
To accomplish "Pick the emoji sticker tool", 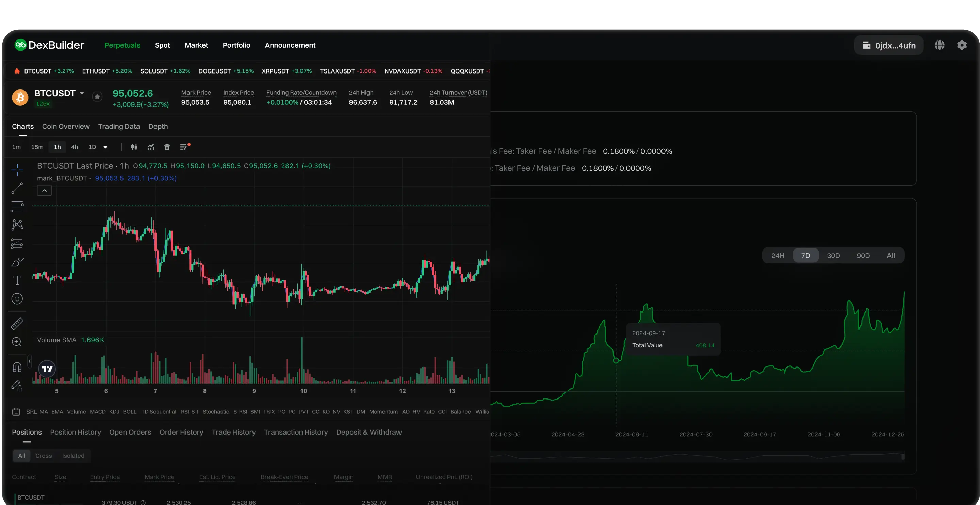I will coord(17,299).
